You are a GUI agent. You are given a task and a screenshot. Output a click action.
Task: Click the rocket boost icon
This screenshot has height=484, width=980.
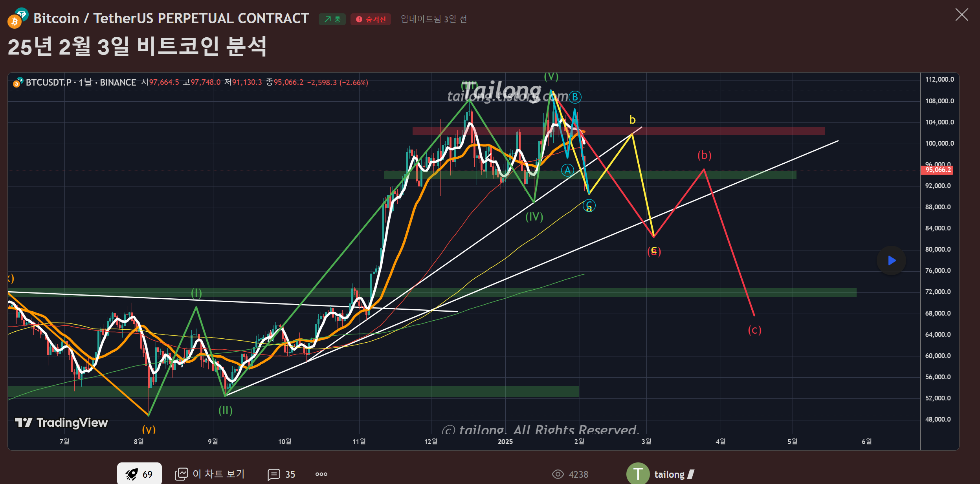(x=132, y=474)
